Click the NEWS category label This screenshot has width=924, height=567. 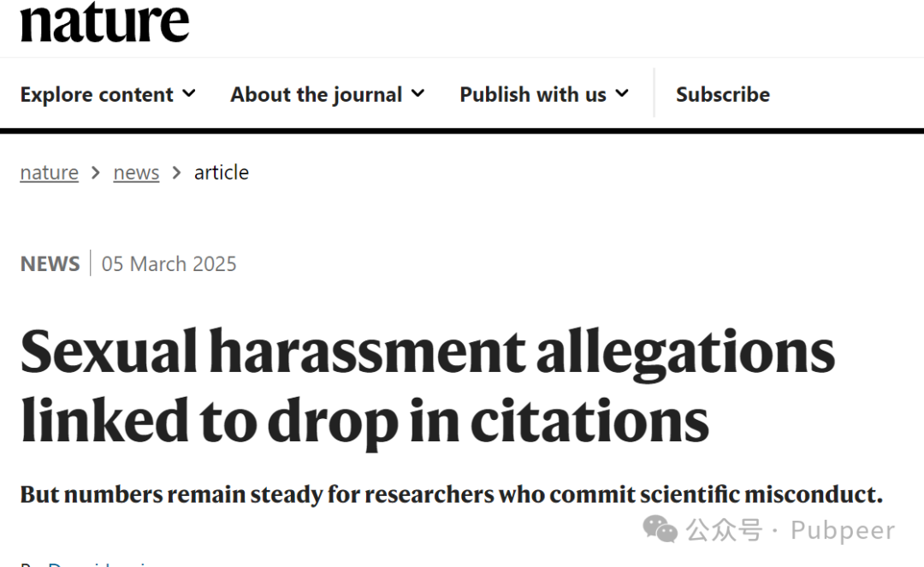(50, 263)
